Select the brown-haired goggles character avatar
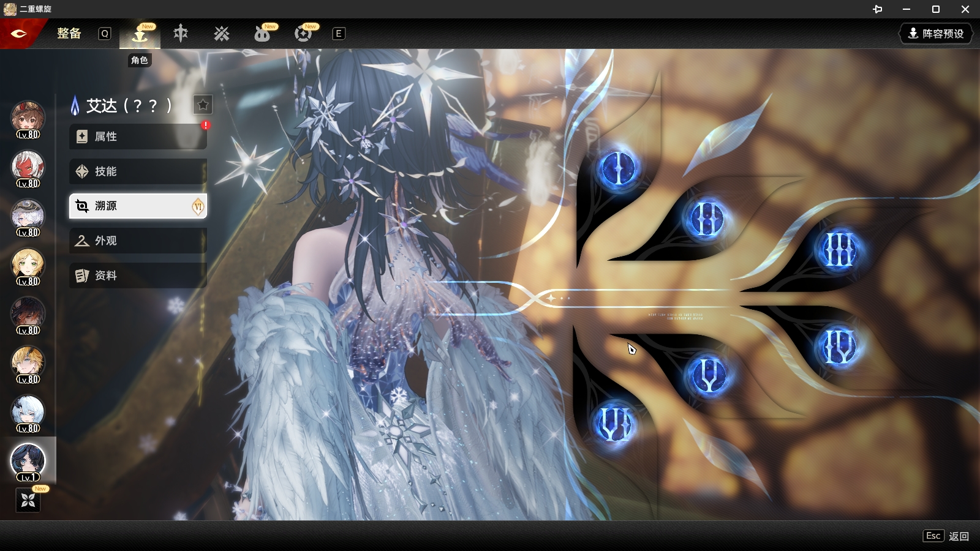 (28, 119)
